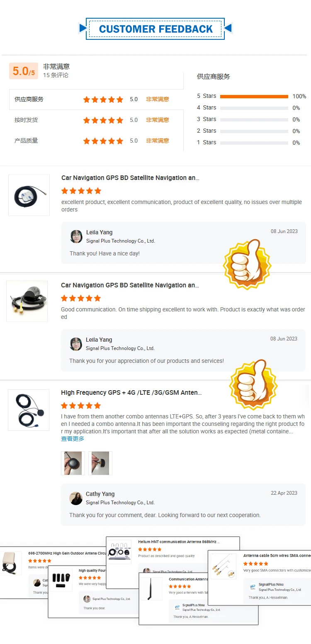
Task: Open first Car Navigation GPS BD product title
Action: pyautogui.click(x=130, y=178)
